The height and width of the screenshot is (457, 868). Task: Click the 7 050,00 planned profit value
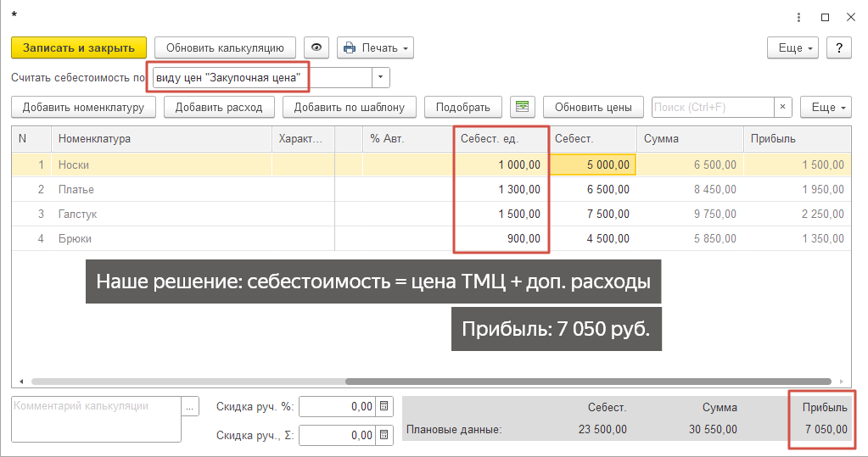pyautogui.click(x=826, y=429)
